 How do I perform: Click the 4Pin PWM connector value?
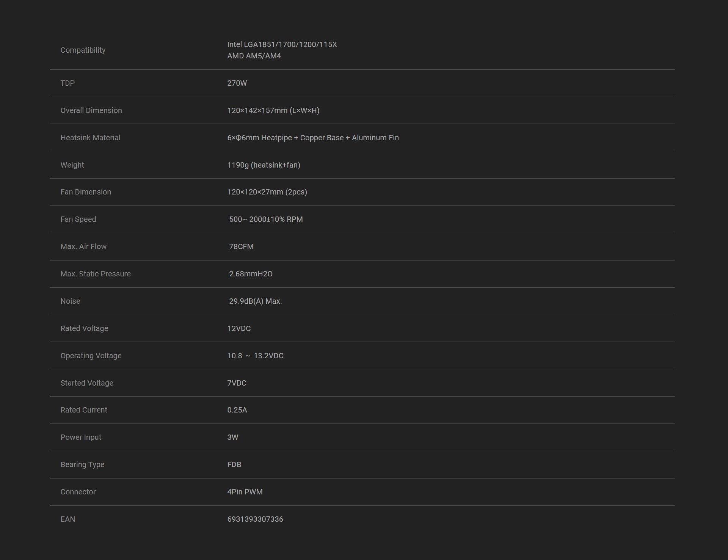point(245,492)
